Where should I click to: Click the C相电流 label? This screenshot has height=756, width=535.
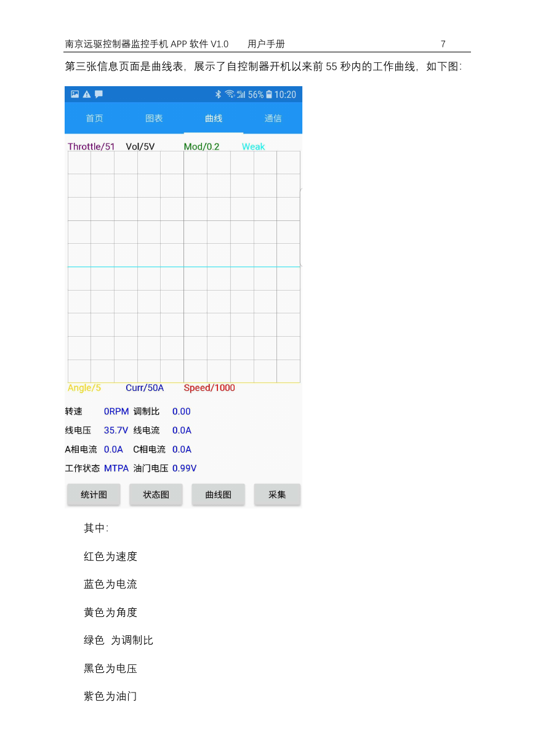(x=150, y=449)
